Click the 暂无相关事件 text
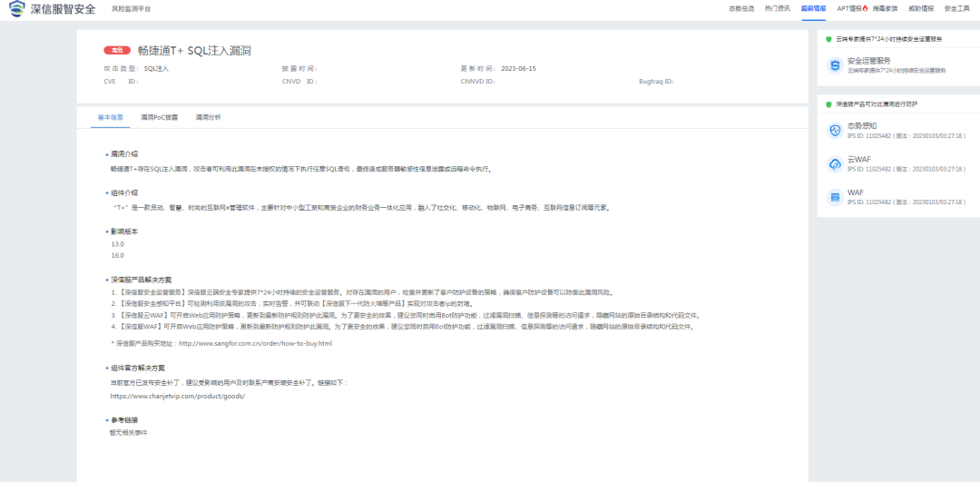Image resolution: width=980 pixels, height=482 pixels. click(x=128, y=432)
